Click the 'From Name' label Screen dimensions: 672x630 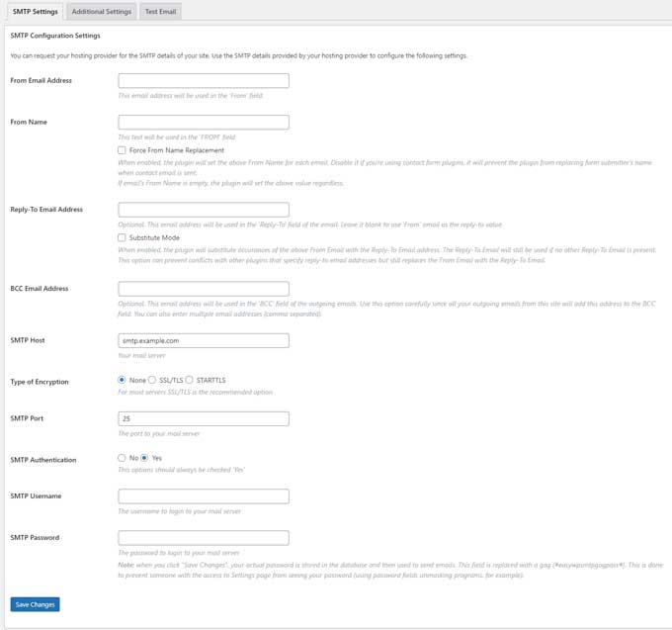(x=29, y=123)
